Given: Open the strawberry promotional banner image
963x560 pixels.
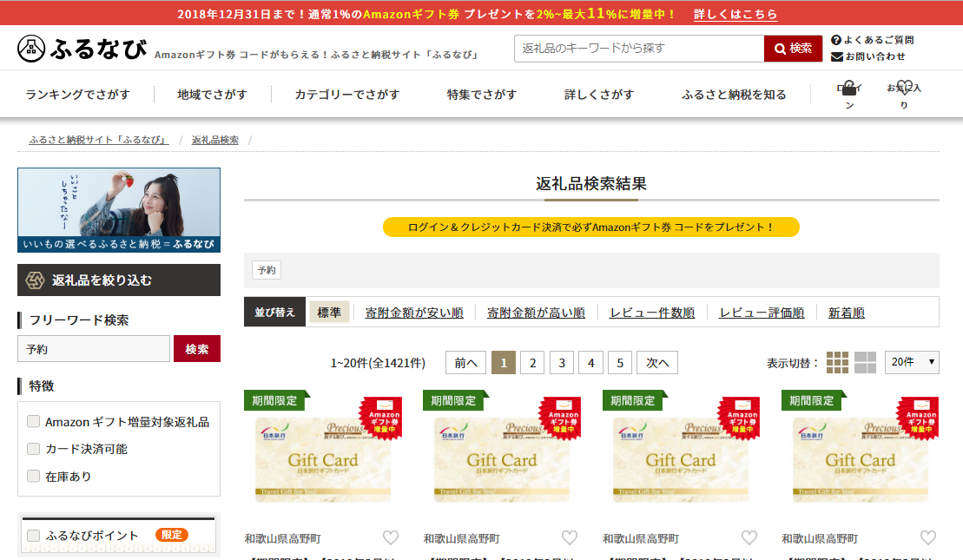Looking at the screenshot, I should click(x=119, y=210).
